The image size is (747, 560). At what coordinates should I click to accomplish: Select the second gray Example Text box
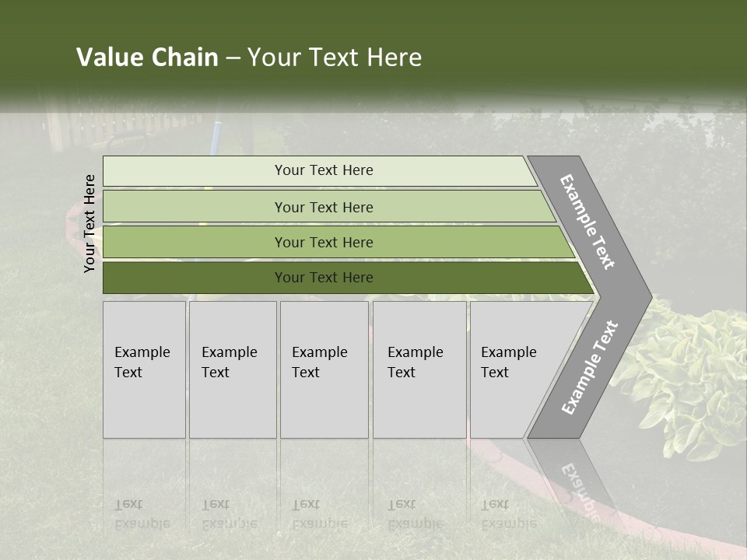click(233, 369)
